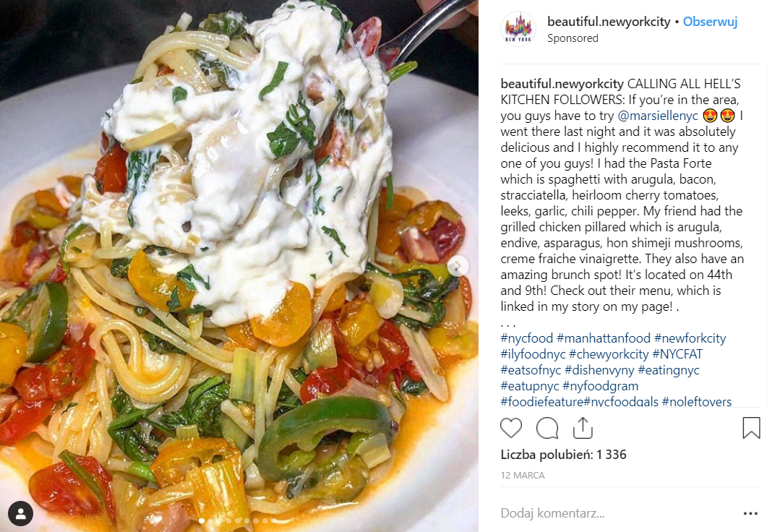The image size is (767, 532).
Task: Save the post with the bookmark icon
Action: click(751, 428)
